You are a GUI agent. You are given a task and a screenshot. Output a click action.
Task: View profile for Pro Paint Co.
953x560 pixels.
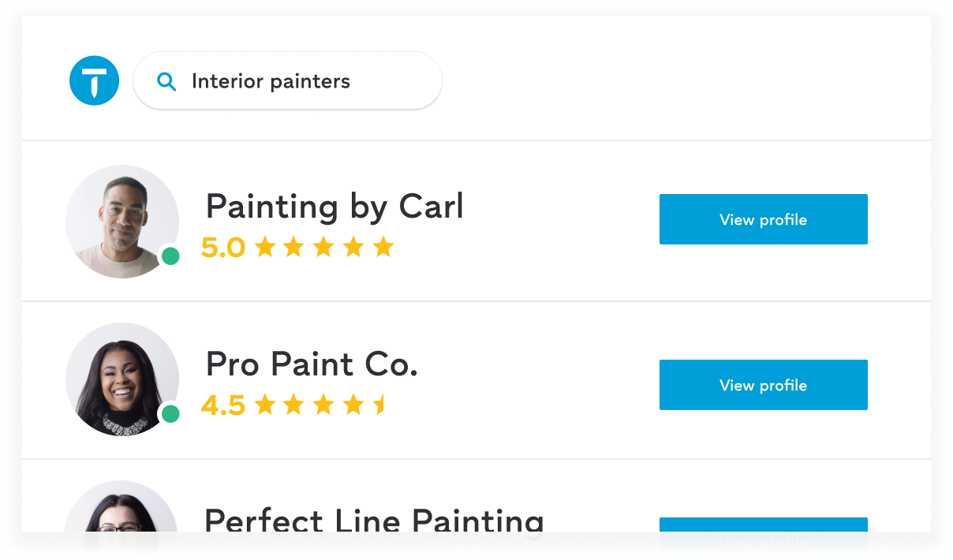(763, 385)
